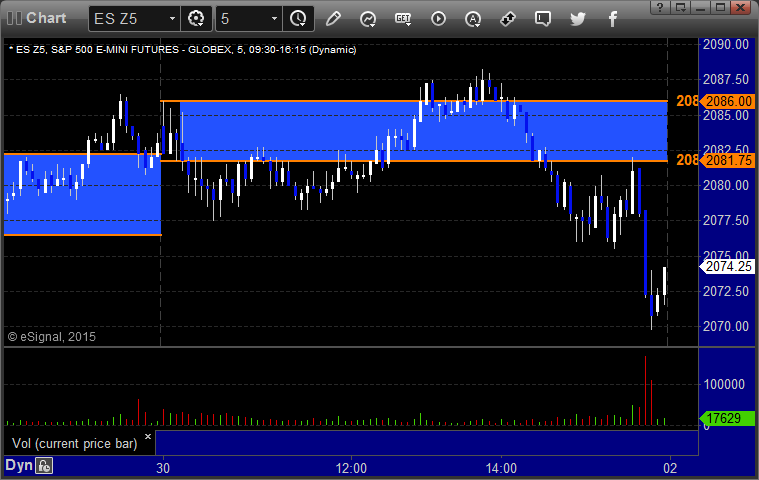Click the 2074.25 current price label

tap(729, 266)
